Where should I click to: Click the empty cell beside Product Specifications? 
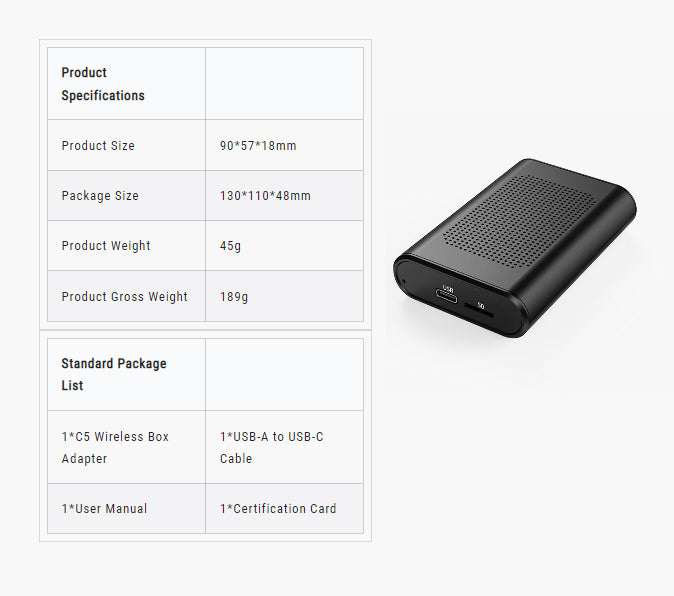(285, 84)
